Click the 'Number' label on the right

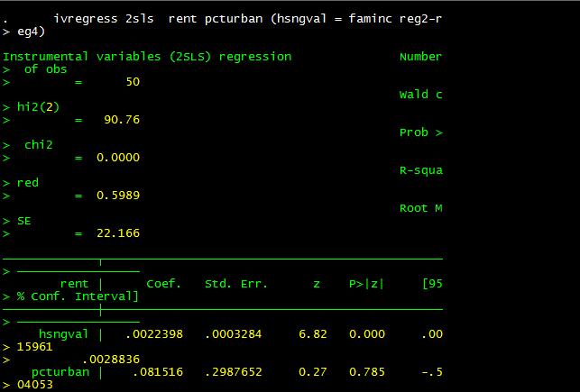tap(421, 57)
